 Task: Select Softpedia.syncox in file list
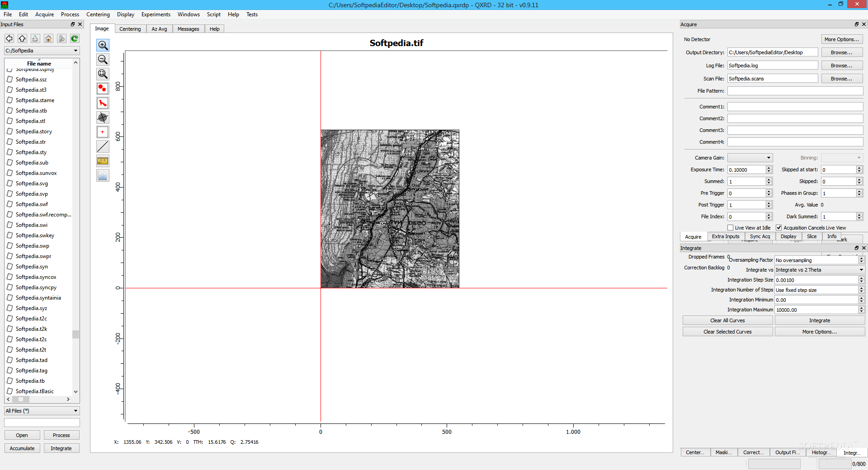click(x=36, y=277)
